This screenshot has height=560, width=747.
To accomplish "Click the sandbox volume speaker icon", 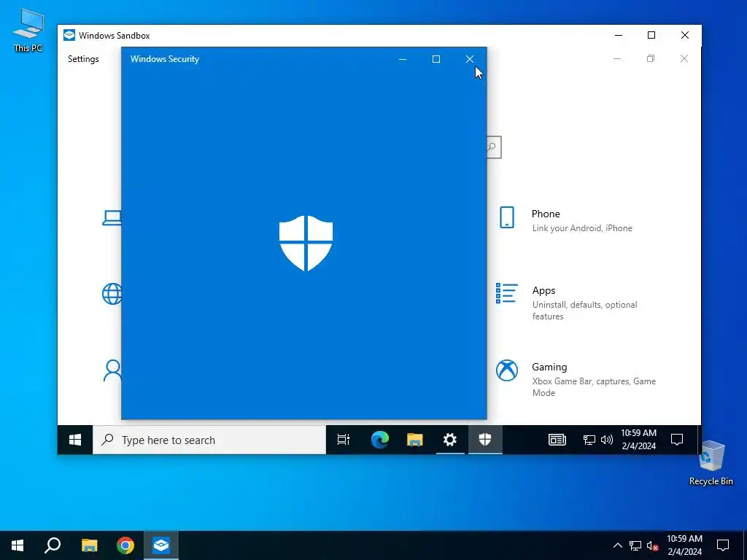I will [606, 440].
